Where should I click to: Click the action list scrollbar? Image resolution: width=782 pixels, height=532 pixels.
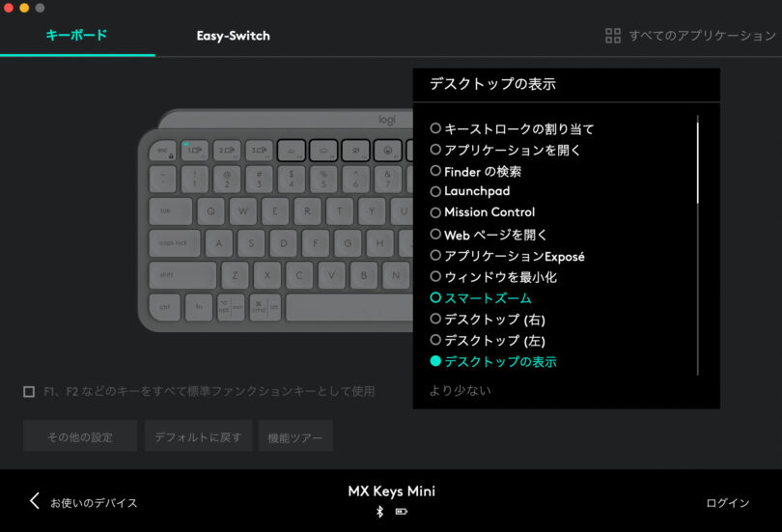click(697, 159)
